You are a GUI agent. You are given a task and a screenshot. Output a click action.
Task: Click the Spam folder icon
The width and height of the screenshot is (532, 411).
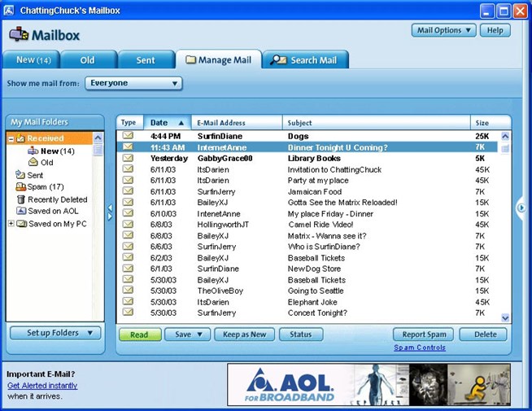coord(20,187)
